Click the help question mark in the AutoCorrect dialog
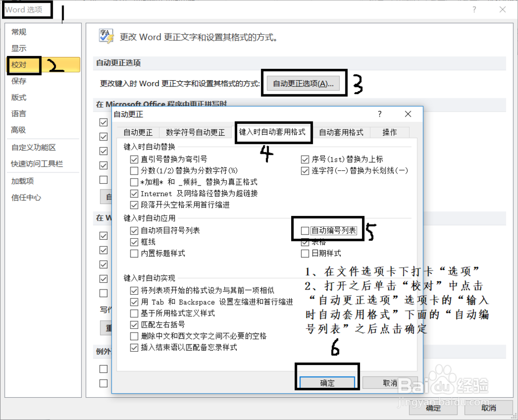 click(380, 114)
